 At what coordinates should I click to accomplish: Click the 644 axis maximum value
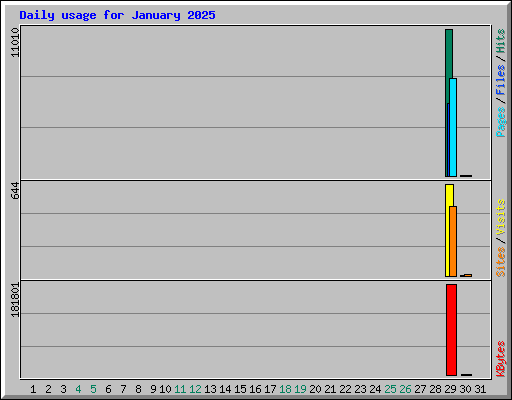coord(15,190)
